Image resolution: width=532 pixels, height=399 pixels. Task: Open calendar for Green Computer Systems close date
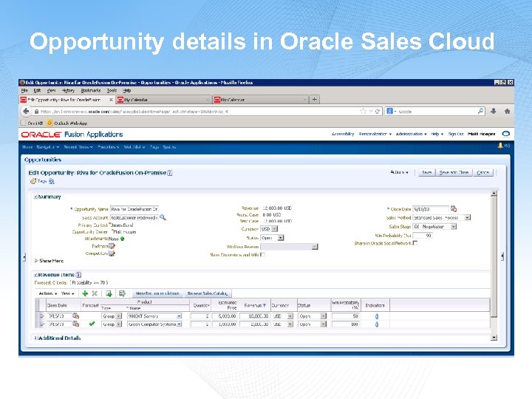coord(75,324)
